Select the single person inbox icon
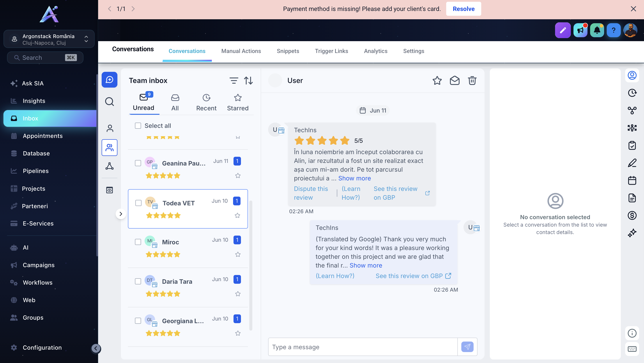Screen dimensions: 644x363 (110, 128)
